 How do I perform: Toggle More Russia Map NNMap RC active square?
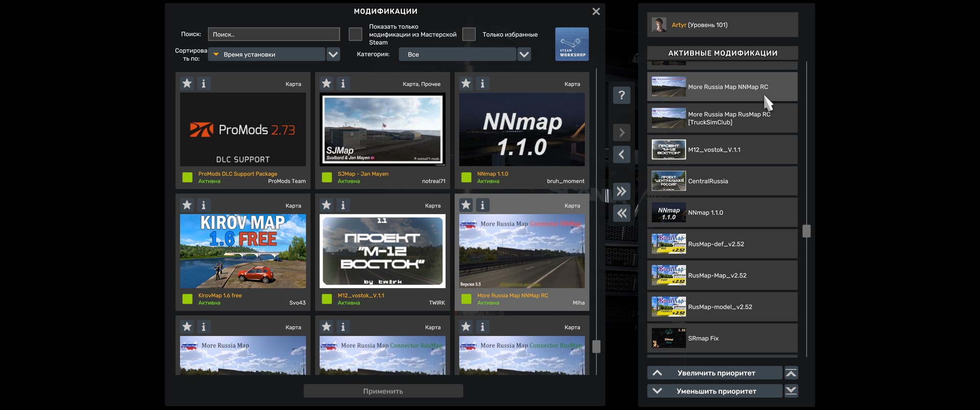[466, 299]
